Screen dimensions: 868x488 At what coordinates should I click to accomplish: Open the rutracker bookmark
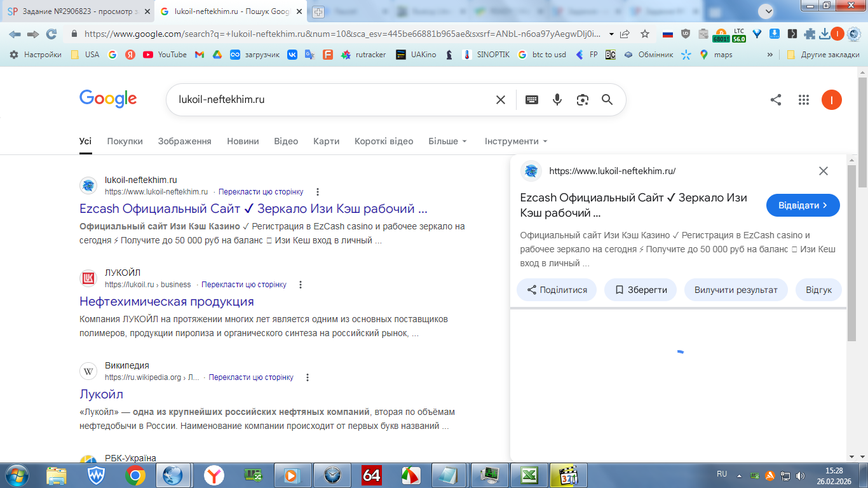click(363, 55)
